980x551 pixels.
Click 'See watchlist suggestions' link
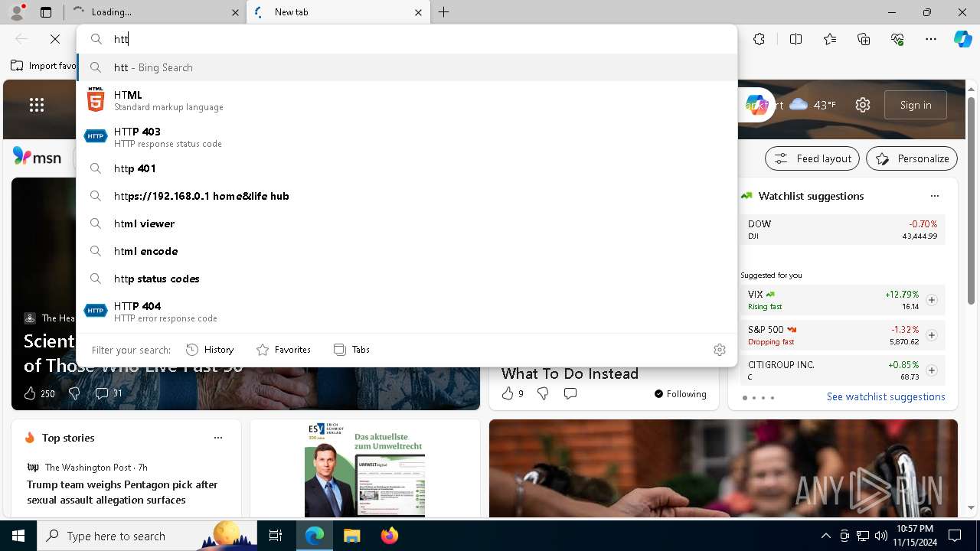coord(886,396)
